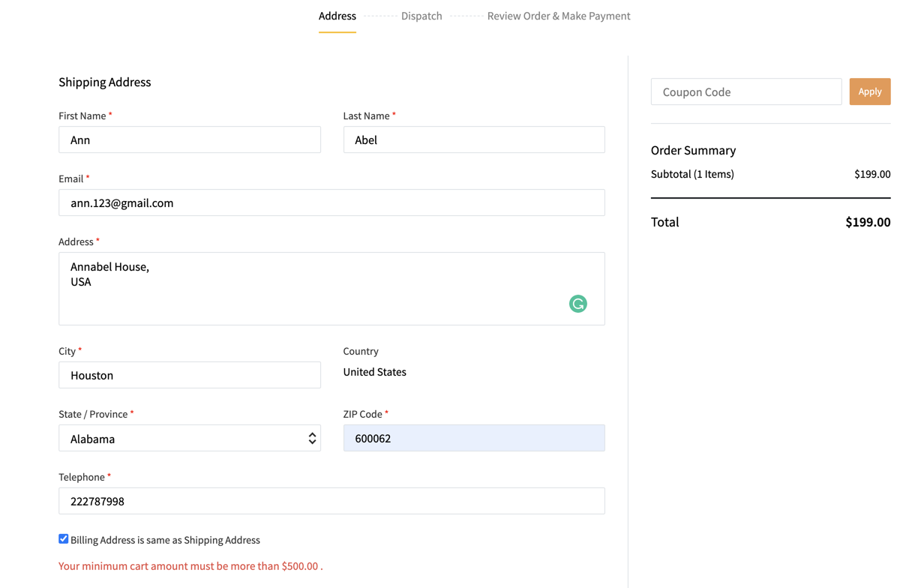This screenshot has width=921, height=588.
Task: Click the Subtotal (1 Items) line
Action: [692, 174]
